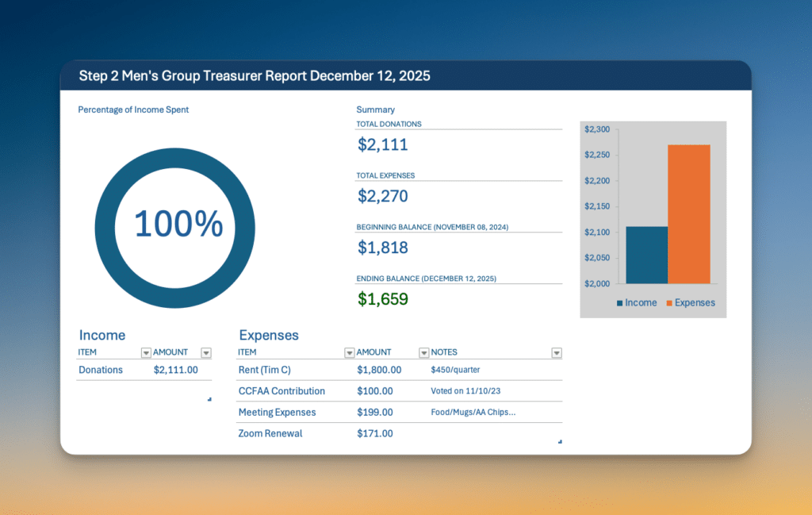Click the $199.00 Meeting Expenses amount
The width and height of the screenshot is (812, 515).
[x=375, y=413]
